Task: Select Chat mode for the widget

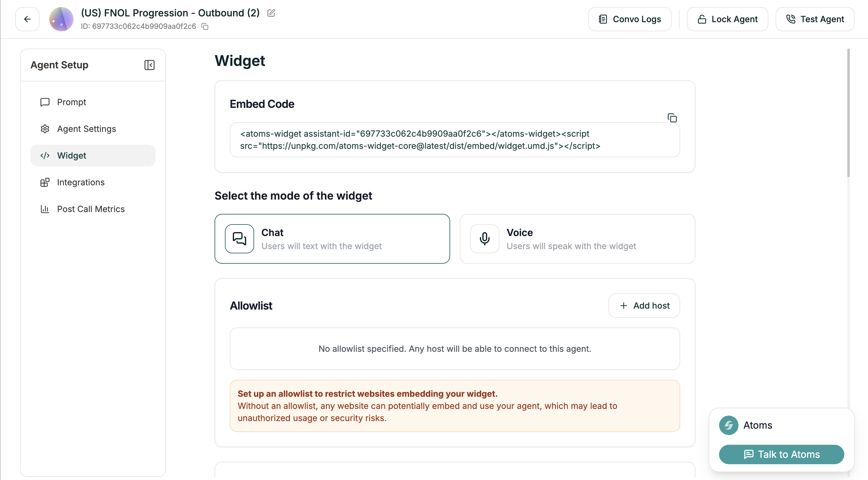Action: click(332, 238)
